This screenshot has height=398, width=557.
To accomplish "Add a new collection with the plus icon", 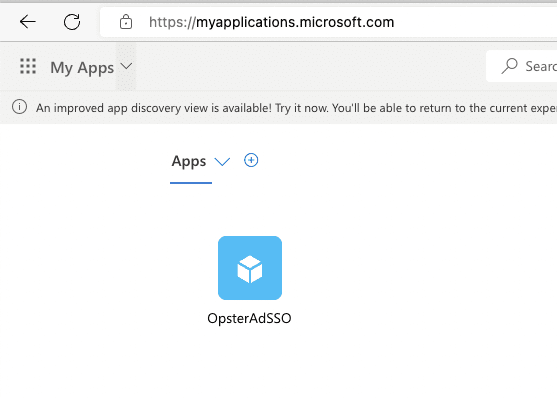I will point(251,160).
